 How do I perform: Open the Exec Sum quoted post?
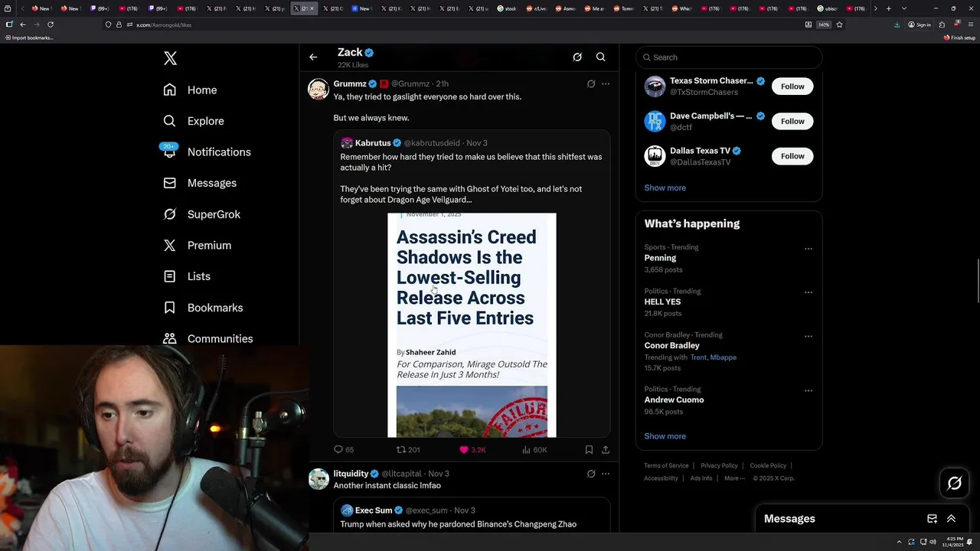tap(472, 517)
